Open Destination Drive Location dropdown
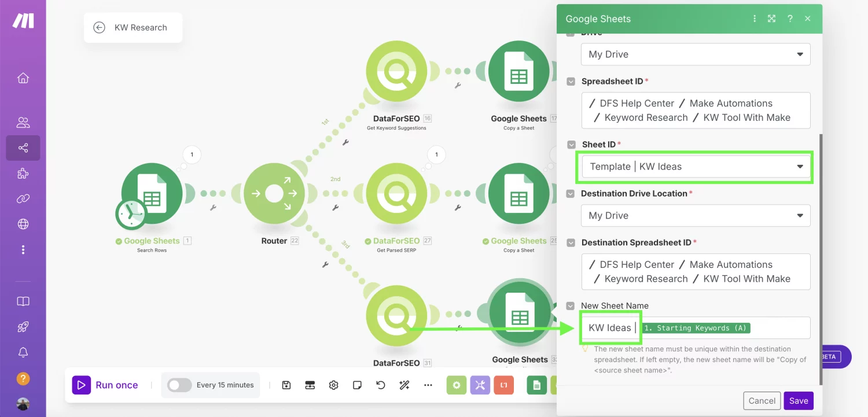This screenshot has height=417, width=868. tap(696, 216)
